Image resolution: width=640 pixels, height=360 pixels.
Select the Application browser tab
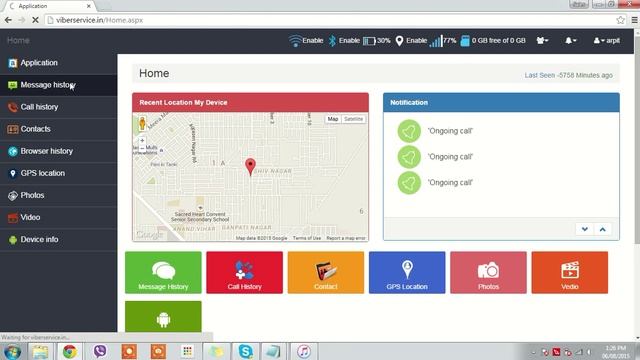pos(48,6)
